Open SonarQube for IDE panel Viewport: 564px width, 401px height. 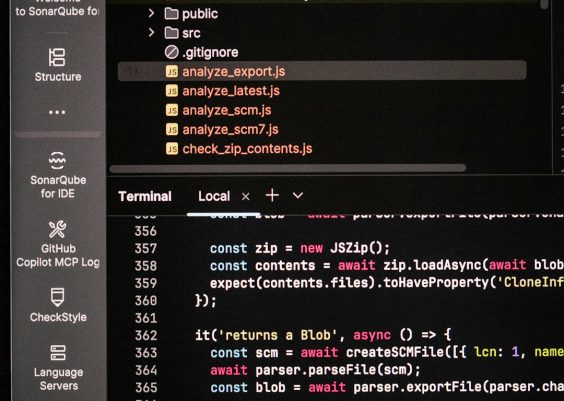[58, 175]
